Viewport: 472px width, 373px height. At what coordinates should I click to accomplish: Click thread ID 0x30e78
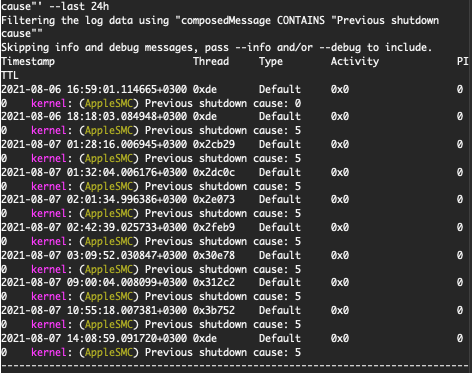(214, 255)
